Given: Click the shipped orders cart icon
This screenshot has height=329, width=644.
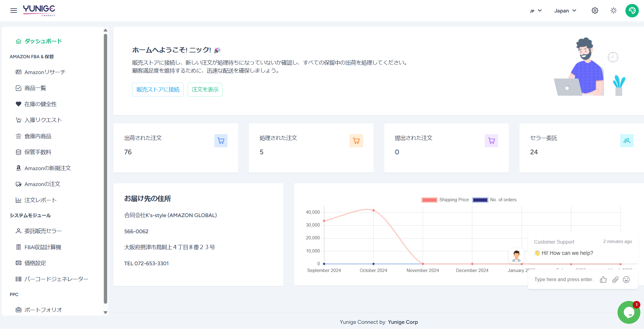Looking at the screenshot, I should (x=221, y=141).
